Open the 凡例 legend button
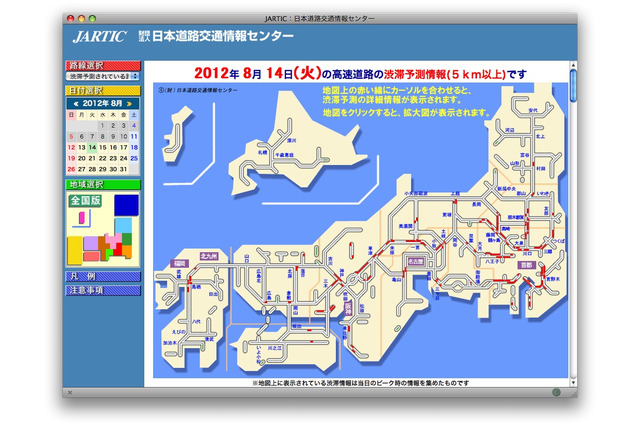Screen dimensions: 640x426 click(103, 277)
